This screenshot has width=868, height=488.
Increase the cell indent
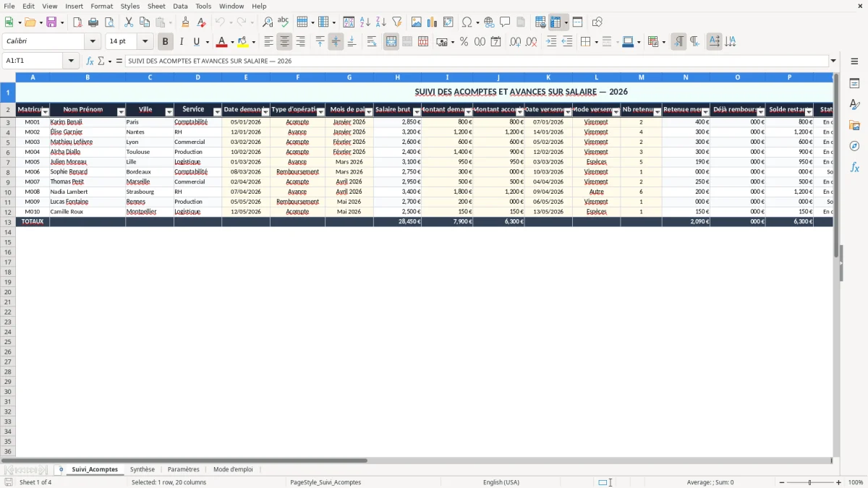click(x=551, y=42)
